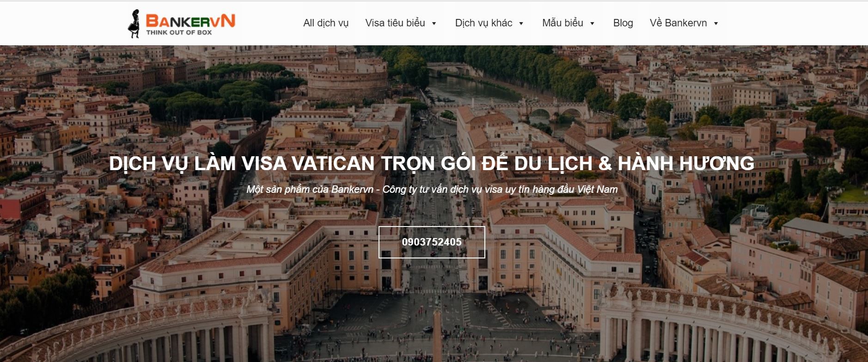Expand the Mẫu biểu dropdown arrow
Viewport: 868px width, 362px height.
tap(592, 24)
